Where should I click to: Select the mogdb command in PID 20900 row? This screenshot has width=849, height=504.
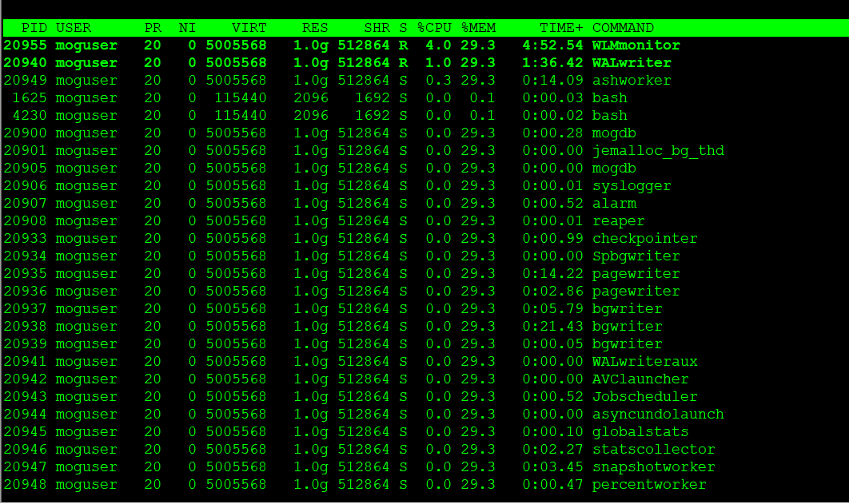614,133
